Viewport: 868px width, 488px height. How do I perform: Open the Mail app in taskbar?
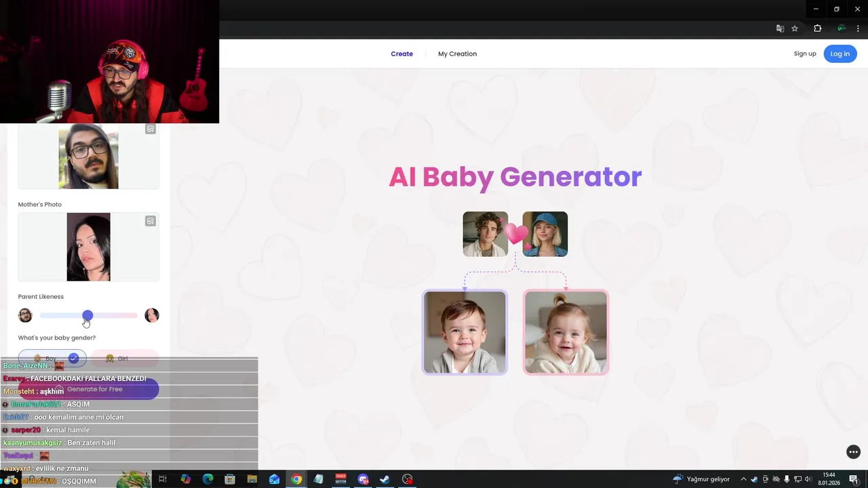[x=274, y=479]
